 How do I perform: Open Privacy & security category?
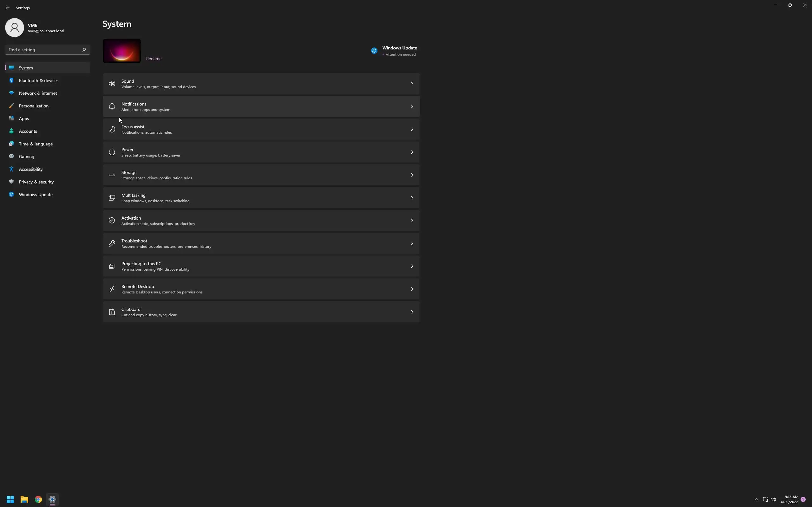click(x=36, y=182)
